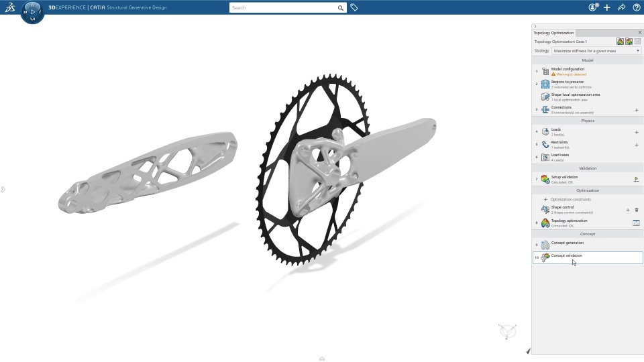Focus the Search input field
644x362 pixels.
coord(283,8)
